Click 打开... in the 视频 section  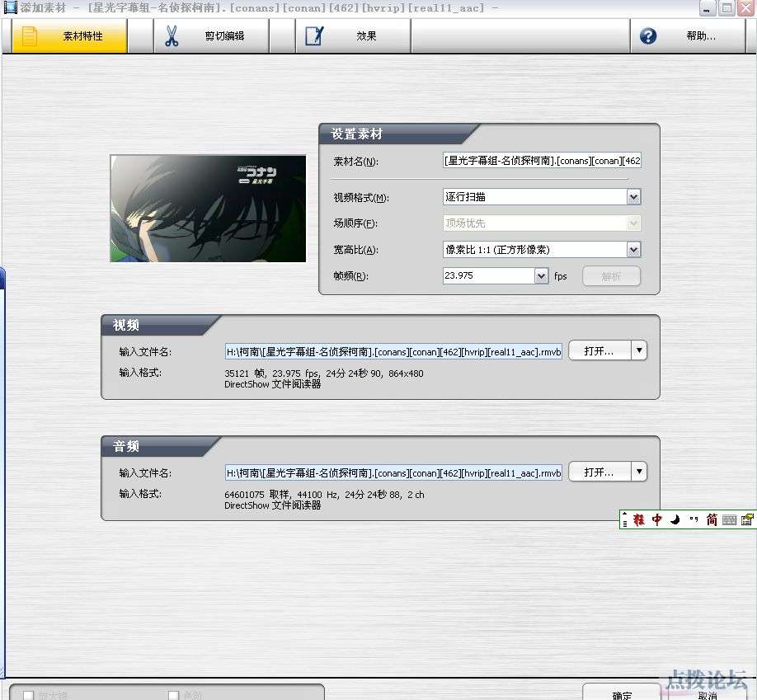point(599,351)
